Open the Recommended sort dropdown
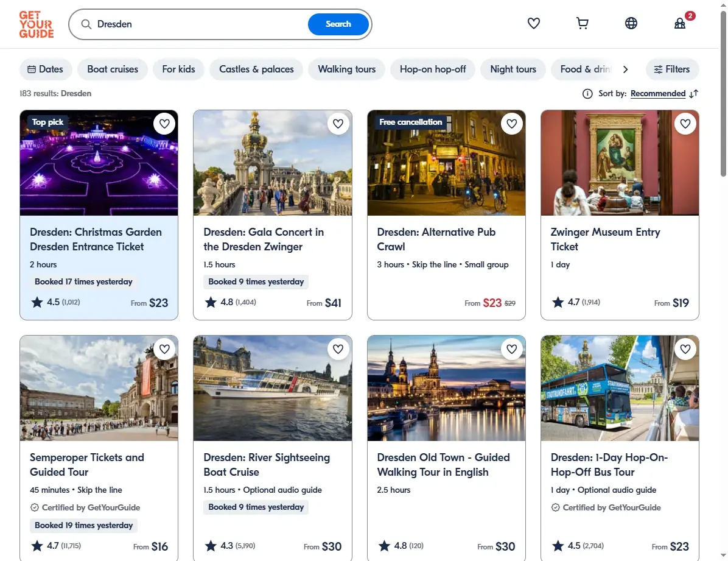The width and height of the screenshot is (728, 561). tap(658, 93)
